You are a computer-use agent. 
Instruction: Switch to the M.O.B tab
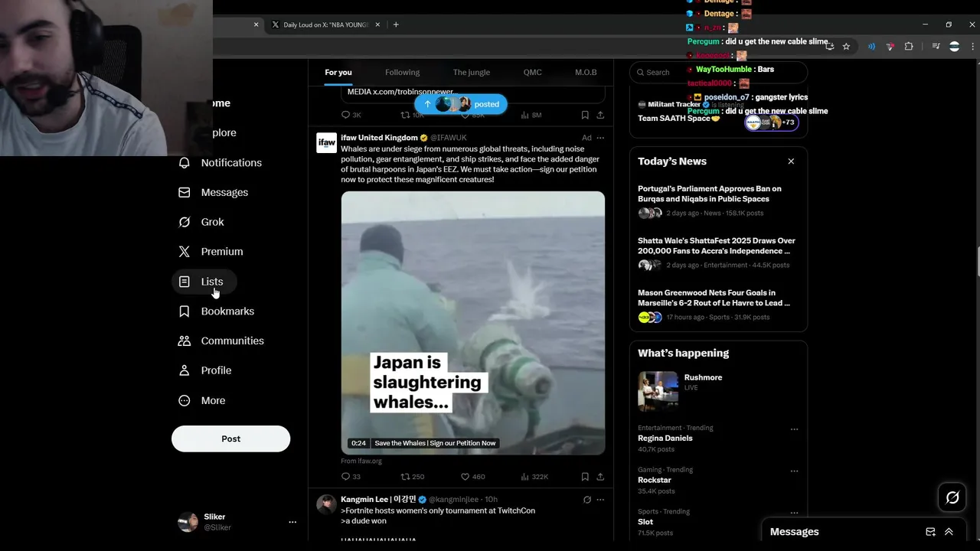point(586,73)
